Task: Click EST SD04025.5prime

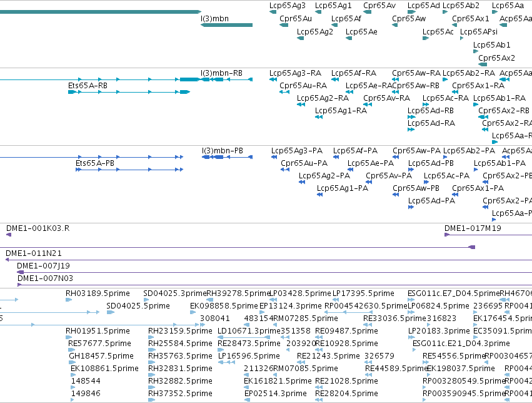Action: click(x=138, y=306)
